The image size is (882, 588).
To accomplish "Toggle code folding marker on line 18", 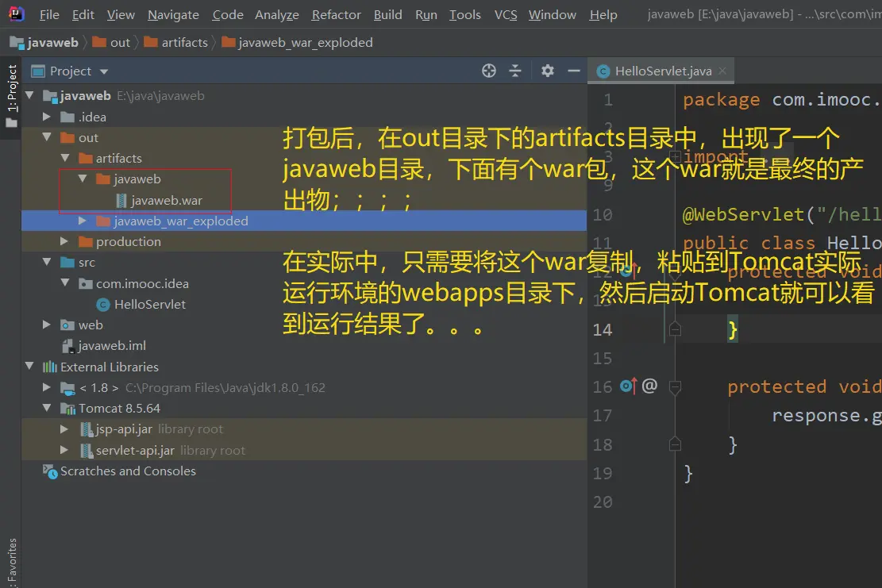I will click(675, 444).
